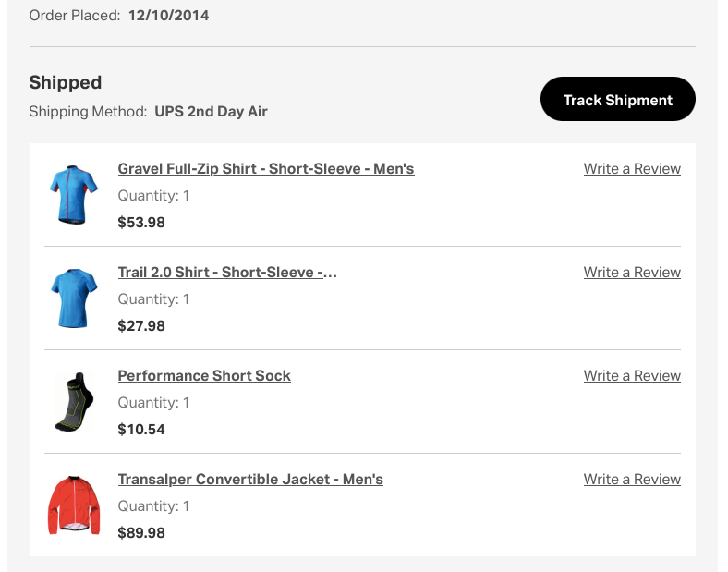Image resolution: width=728 pixels, height=572 pixels.
Task: Open Gravel Full-Zip Shirt product link
Action: click(x=266, y=169)
